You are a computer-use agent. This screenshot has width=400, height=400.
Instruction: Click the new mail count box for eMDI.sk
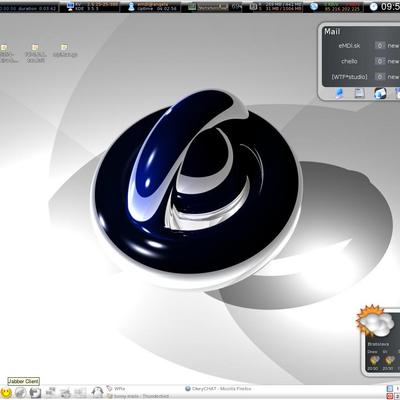pyautogui.click(x=380, y=45)
